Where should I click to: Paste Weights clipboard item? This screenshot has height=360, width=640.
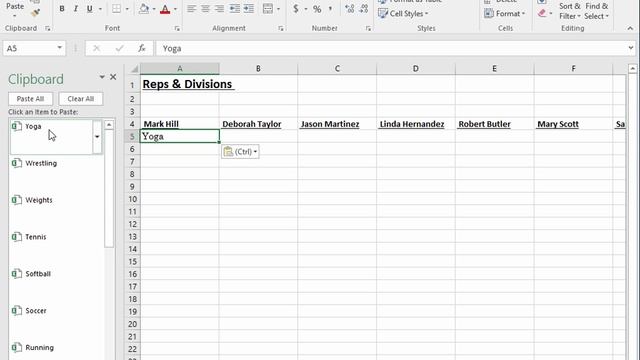(56, 210)
